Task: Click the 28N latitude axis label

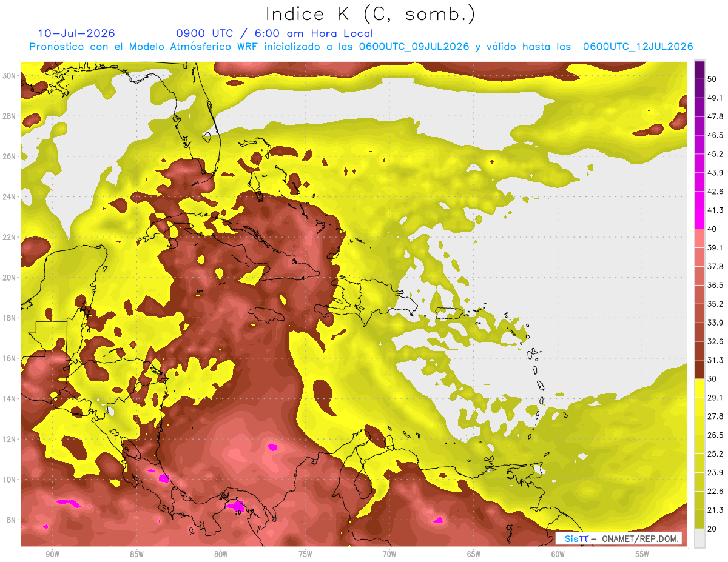Action: pos(9,116)
